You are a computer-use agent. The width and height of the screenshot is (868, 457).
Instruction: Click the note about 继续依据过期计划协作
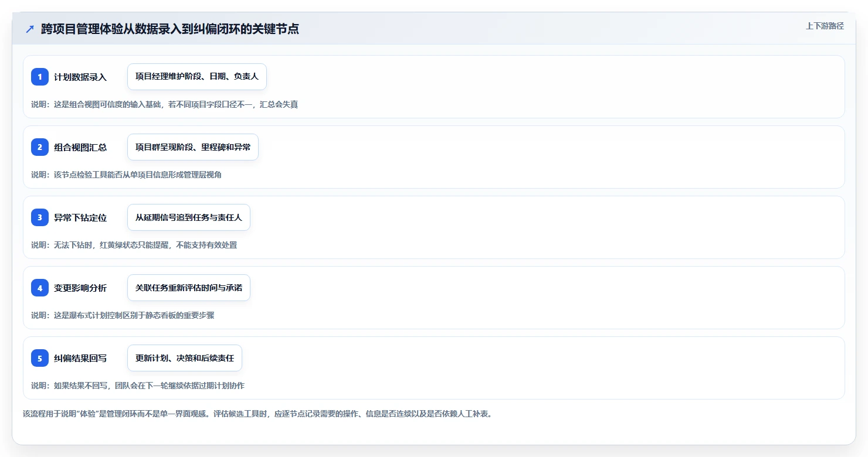tap(138, 386)
